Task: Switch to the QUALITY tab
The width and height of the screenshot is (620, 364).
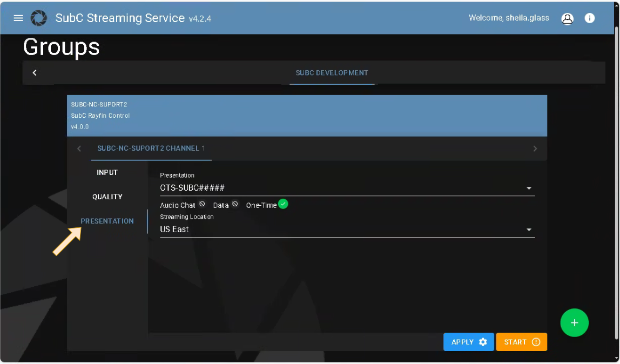Action: click(x=107, y=197)
